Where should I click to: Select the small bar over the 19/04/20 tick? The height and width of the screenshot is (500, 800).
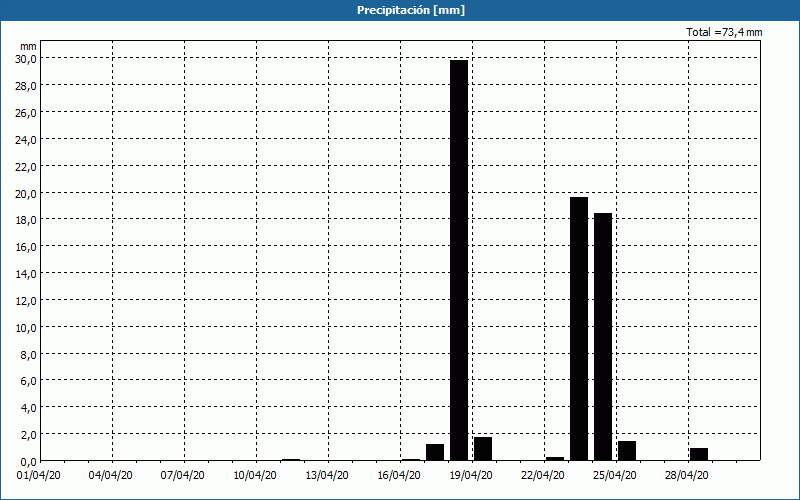pos(483,448)
